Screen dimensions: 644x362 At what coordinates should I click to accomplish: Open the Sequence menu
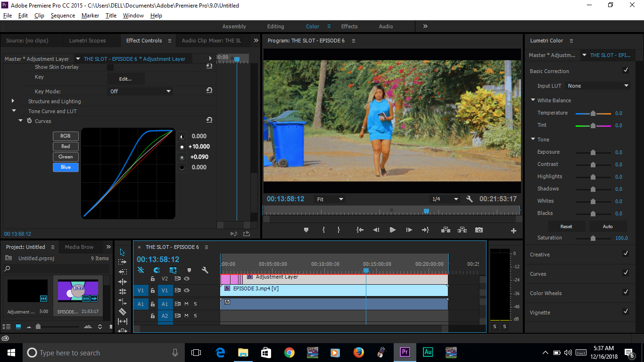click(x=63, y=16)
